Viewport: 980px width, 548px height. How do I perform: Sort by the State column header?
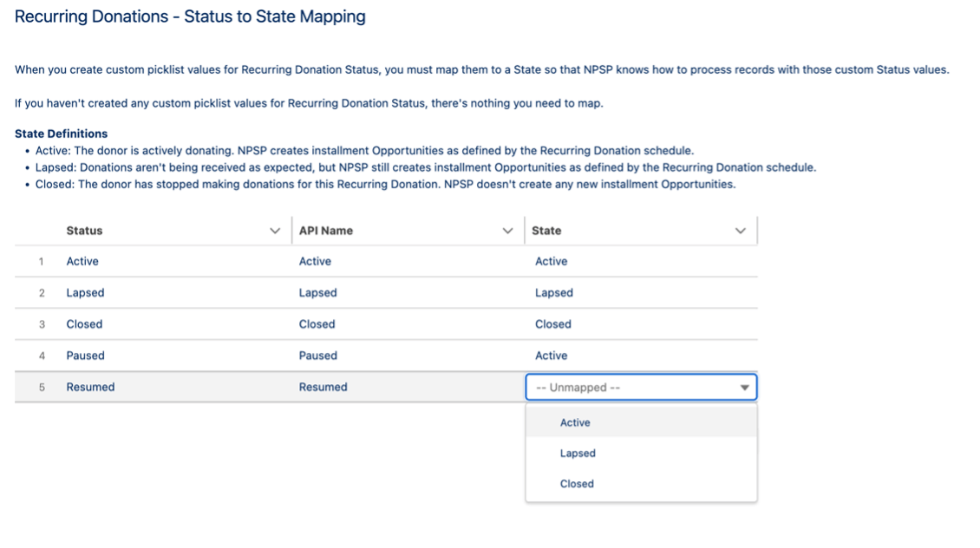tap(546, 231)
